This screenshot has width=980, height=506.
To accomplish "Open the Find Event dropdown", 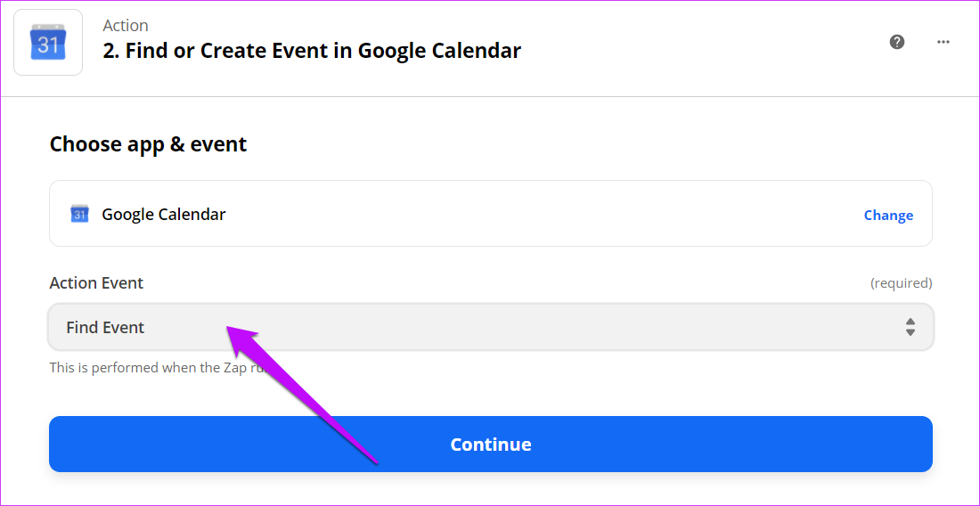I will [x=490, y=327].
